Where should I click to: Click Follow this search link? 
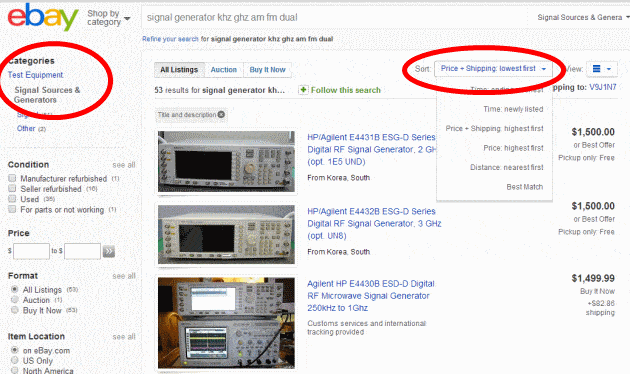(x=346, y=90)
